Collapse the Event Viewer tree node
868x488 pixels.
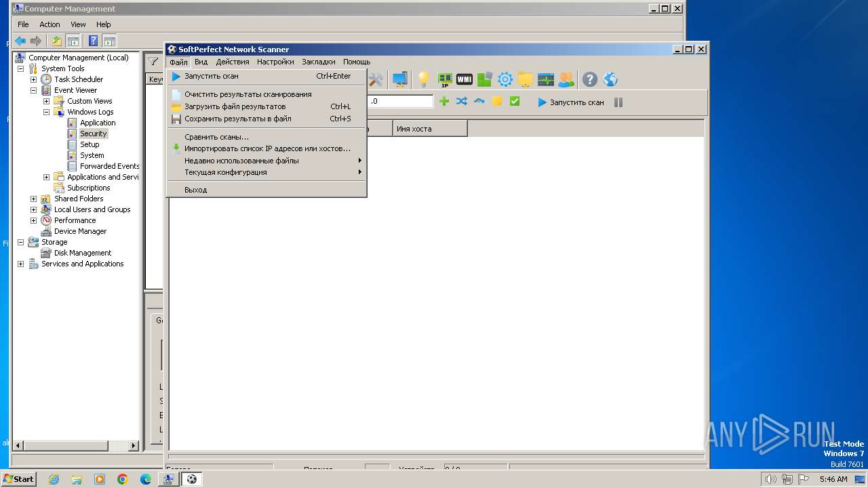[x=33, y=90]
